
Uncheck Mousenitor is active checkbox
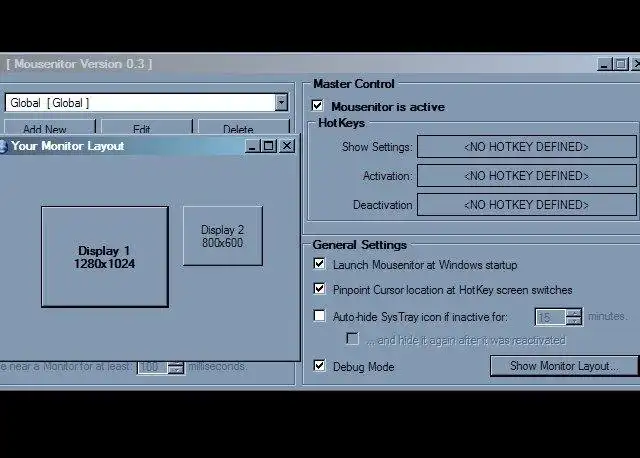click(318, 105)
